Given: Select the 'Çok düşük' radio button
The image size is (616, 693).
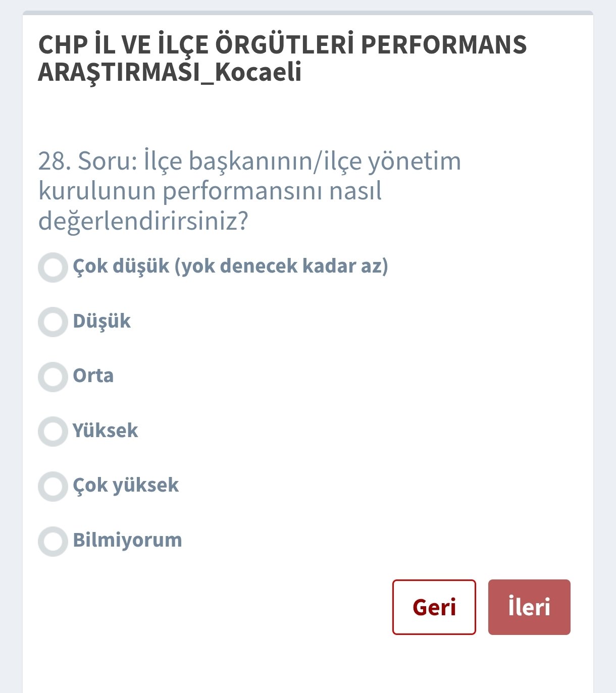Looking at the screenshot, I should [x=53, y=268].
